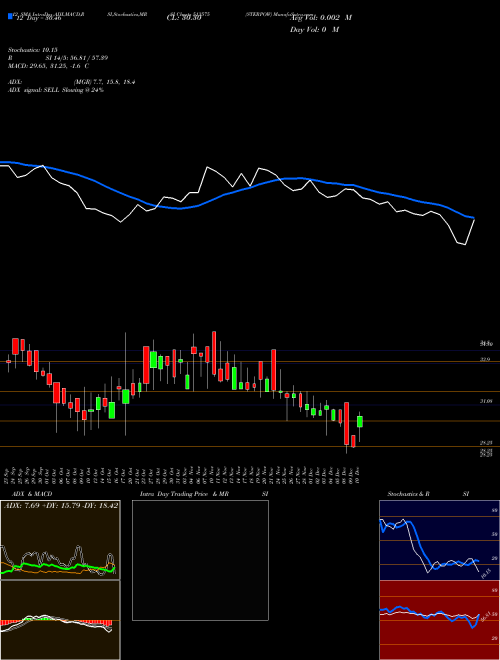Click the 'Intra Day Trading Price & MR' title

coord(184,494)
